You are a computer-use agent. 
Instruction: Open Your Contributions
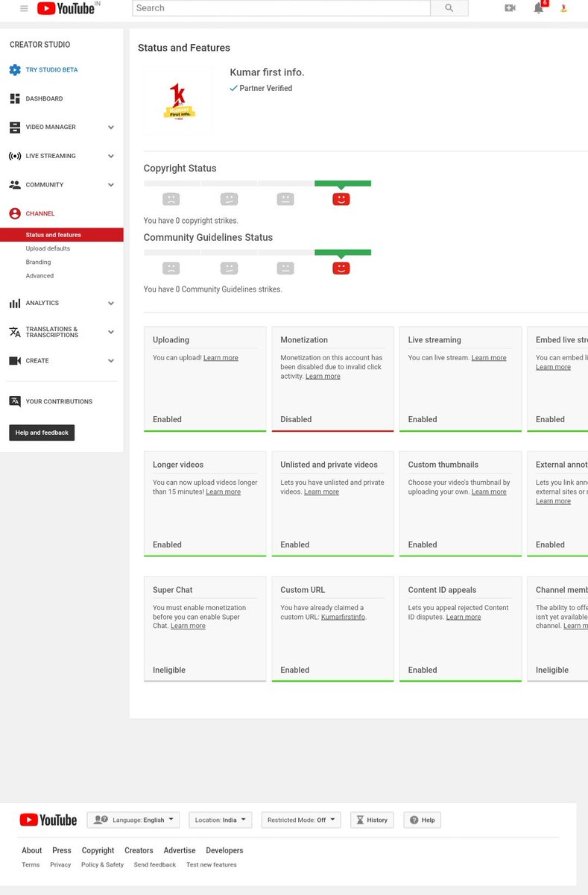pyautogui.click(x=59, y=401)
